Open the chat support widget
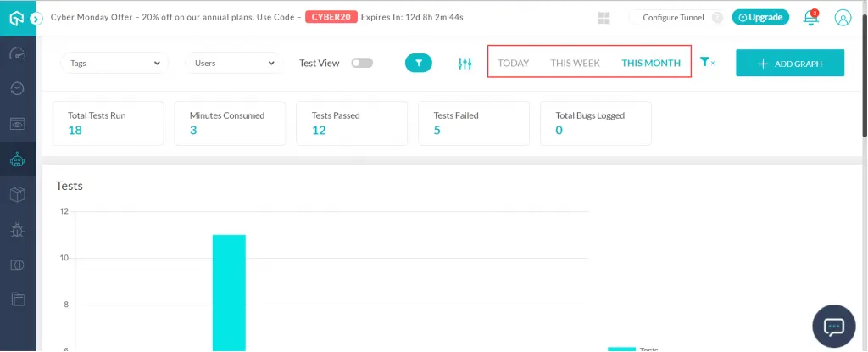This screenshot has width=868, height=352. 834,327
